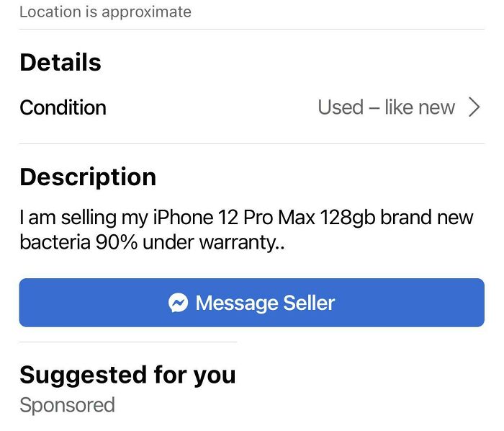Click the word "bacteria" in the description
Viewport: 504px width, 431px height.
[x=55, y=242]
